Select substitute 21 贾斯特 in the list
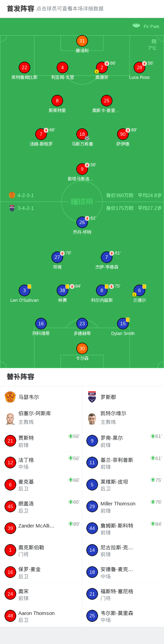164x644 pixels. (41, 441)
